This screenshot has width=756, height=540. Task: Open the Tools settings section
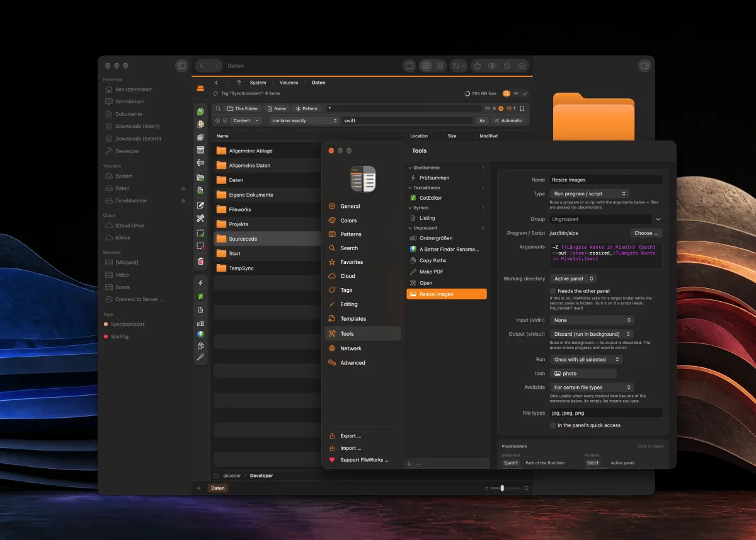click(362, 333)
